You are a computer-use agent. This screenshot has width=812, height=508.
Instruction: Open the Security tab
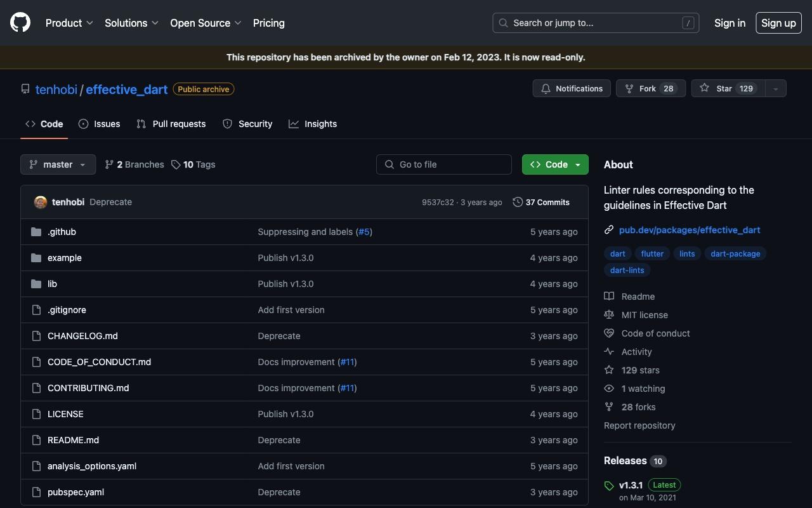pos(247,124)
